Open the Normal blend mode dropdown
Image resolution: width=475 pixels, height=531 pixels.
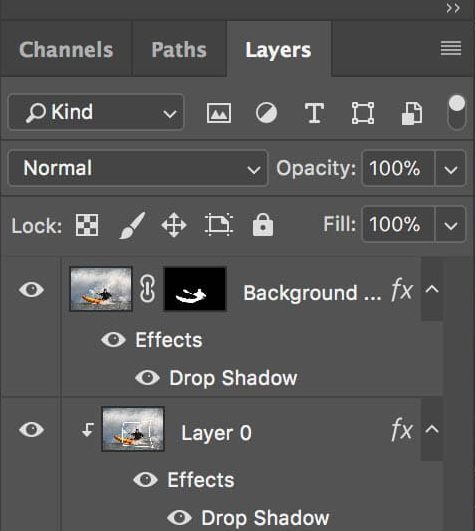click(x=138, y=168)
